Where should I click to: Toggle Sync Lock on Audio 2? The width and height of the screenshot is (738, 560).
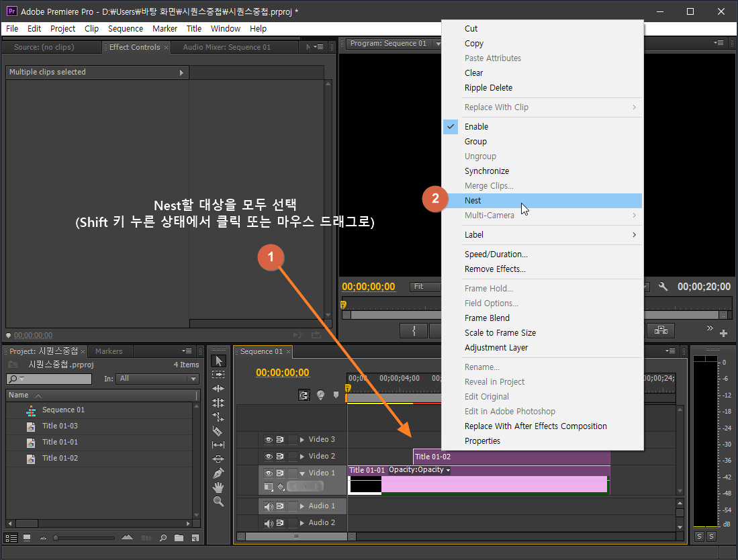pyautogui.click(x=280, y=523)
